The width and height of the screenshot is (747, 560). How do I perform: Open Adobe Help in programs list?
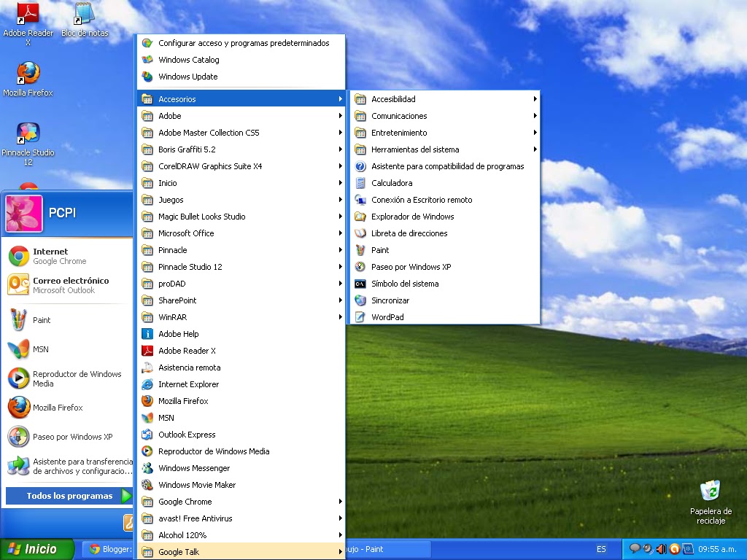(x=241, y=334)
